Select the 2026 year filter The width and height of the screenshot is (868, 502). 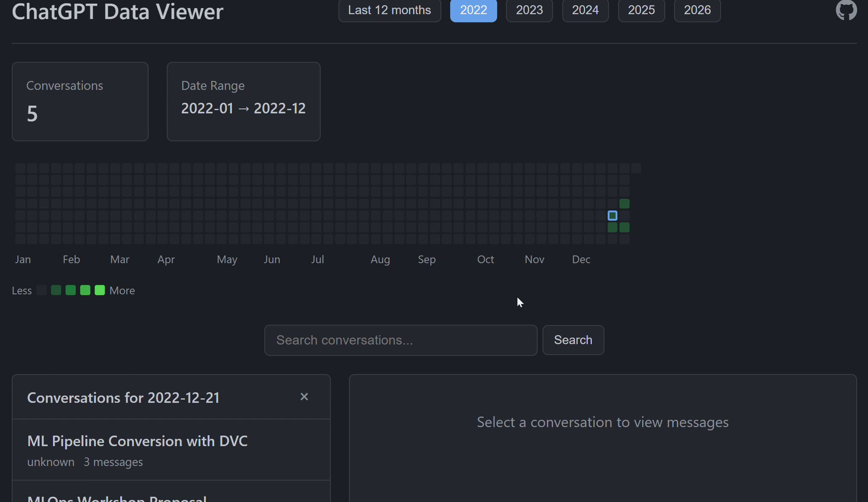697,10
